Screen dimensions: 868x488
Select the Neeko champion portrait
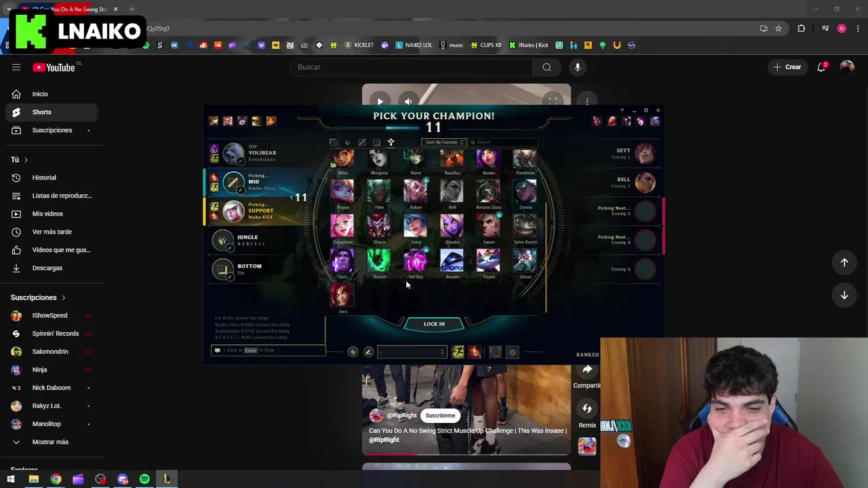[488, 159]
